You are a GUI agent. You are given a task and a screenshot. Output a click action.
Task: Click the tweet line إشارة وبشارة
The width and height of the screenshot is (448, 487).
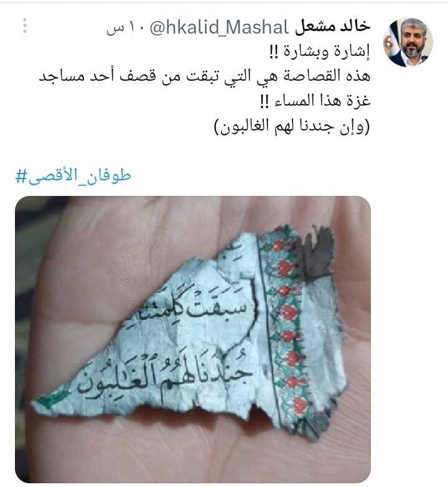pos(320,52)
